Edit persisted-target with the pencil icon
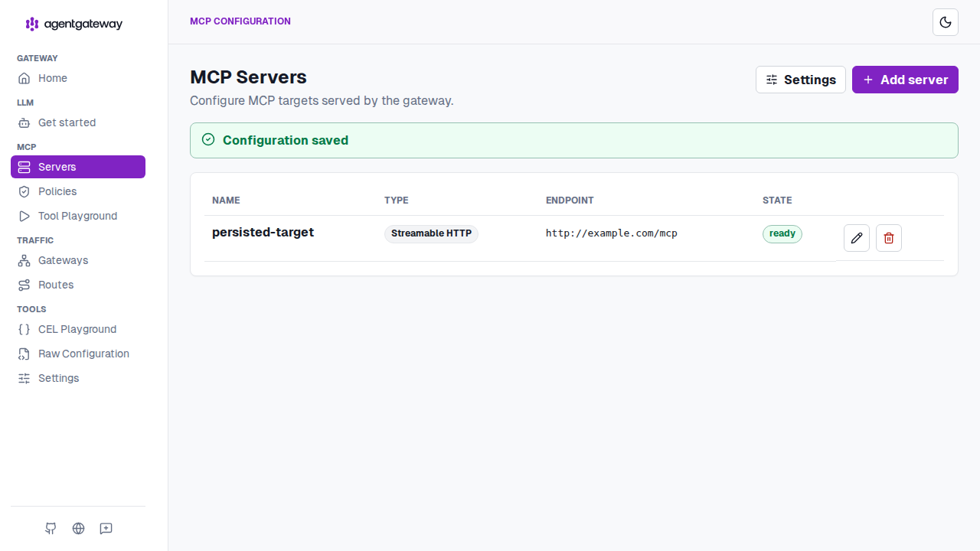The height and width of the screenshot is (551, 980). pos(857,238)
